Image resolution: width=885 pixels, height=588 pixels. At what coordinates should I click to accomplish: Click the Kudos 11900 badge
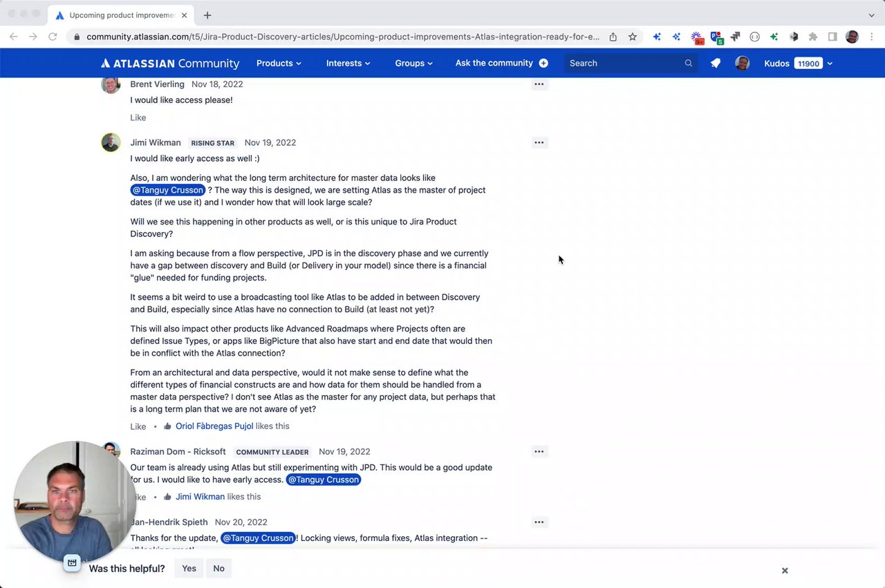[x=808, y=64]
